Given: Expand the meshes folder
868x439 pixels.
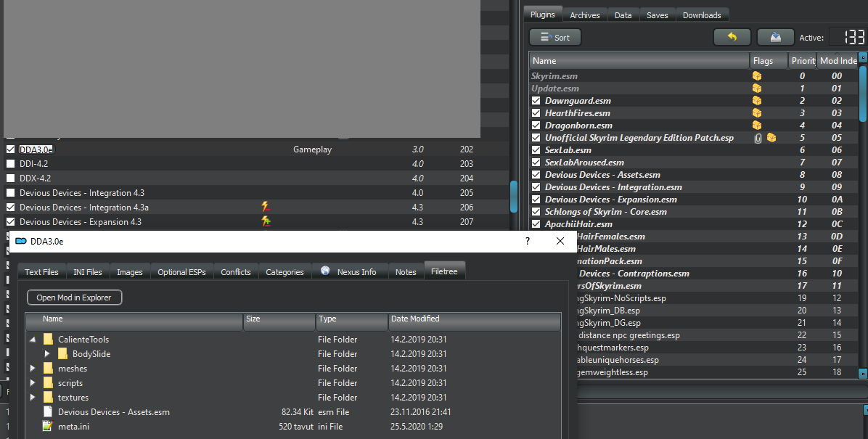Looking at the screenshot, I should 33,368.
